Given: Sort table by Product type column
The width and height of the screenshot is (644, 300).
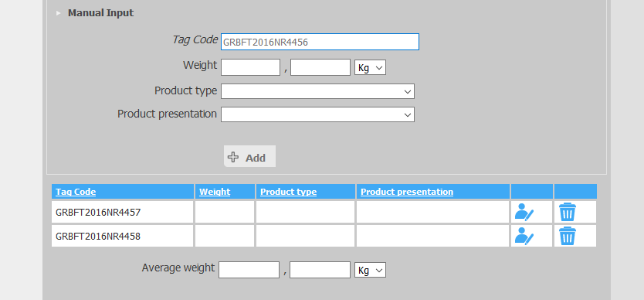Looking at the screenshot, I should (x=288, y=192).
